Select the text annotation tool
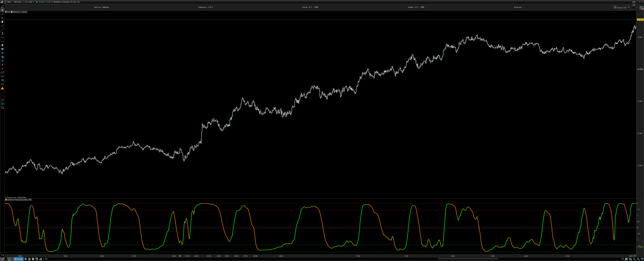The height and width of the screenshot is (261, 644). [x=2, y=61]
